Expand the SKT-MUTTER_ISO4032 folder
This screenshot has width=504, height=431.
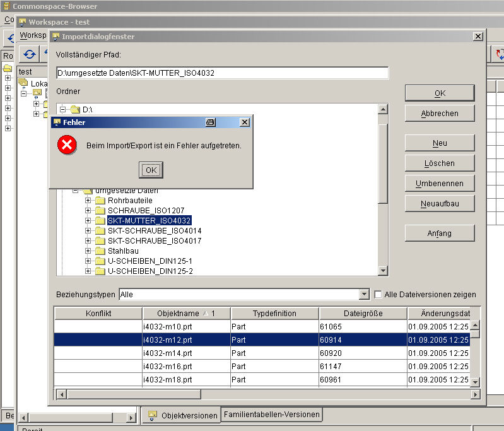click(x=88, y=220)
